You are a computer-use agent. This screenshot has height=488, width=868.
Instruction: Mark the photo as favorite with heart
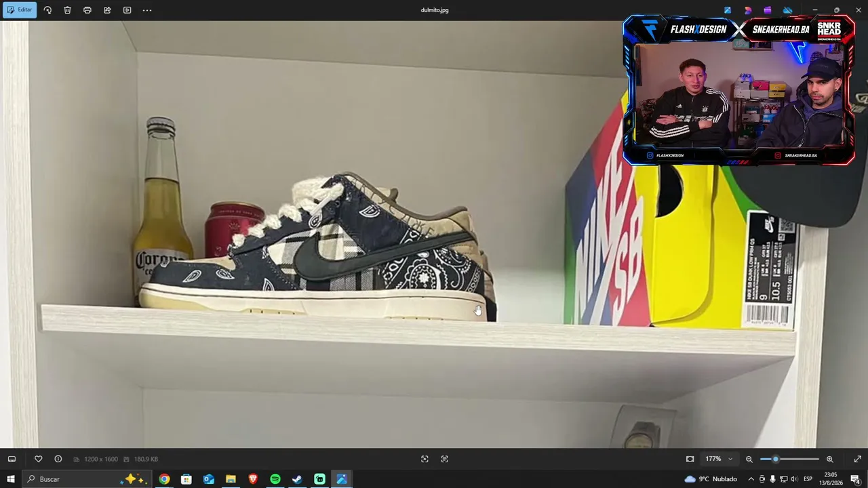[x=38, y=459]
